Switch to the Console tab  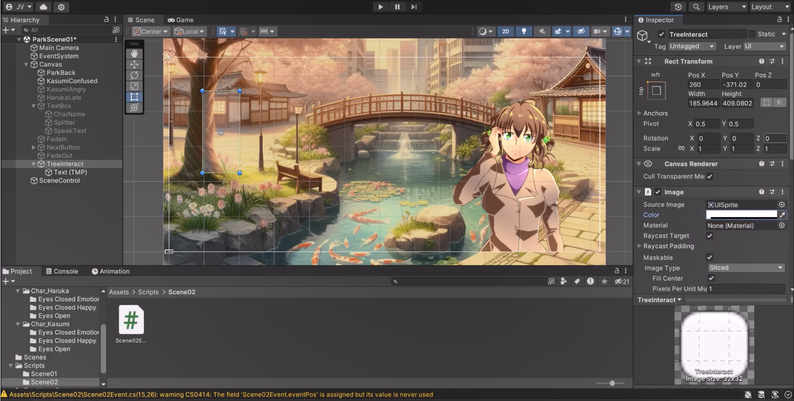tap(62, 271)
